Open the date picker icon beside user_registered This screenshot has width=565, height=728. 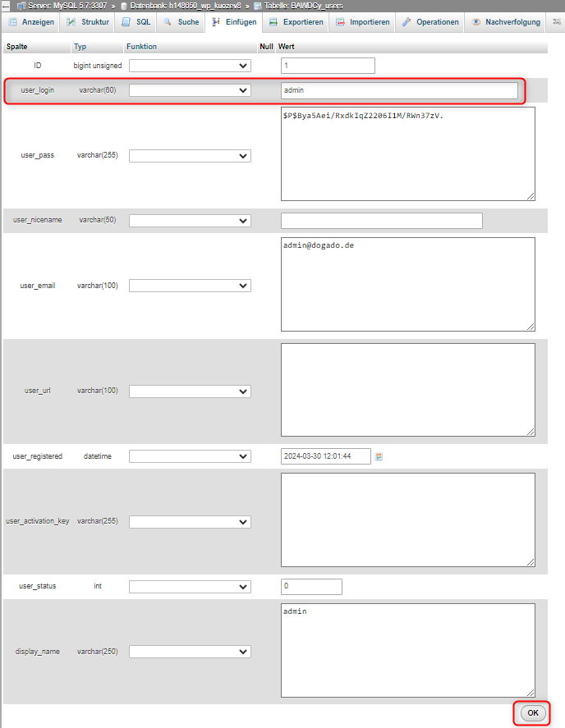point(379,456)
